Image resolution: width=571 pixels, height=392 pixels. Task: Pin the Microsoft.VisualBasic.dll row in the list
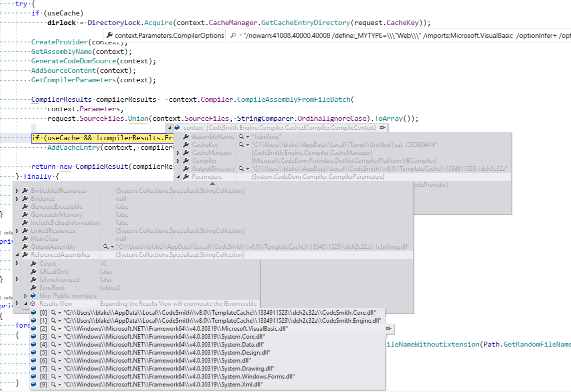(x=388, y=329)
